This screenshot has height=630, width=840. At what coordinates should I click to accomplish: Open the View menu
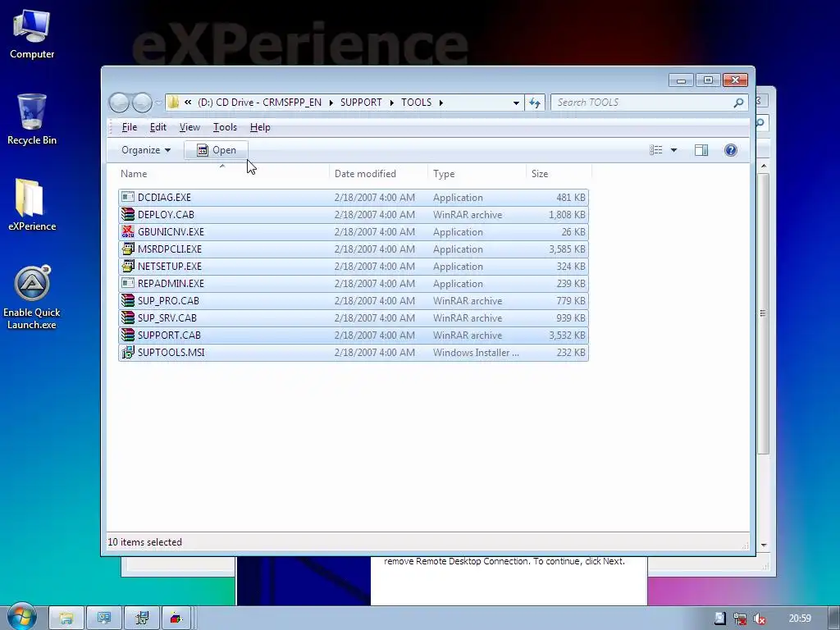pyautogui.click(x=189, y=127)
